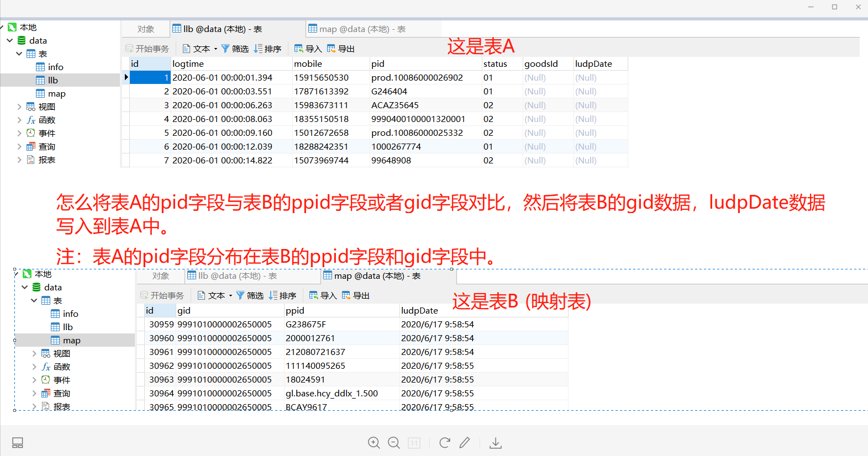Click the logtime column header
This screenshot has height=456, width=868.
[x=232, y=63]
